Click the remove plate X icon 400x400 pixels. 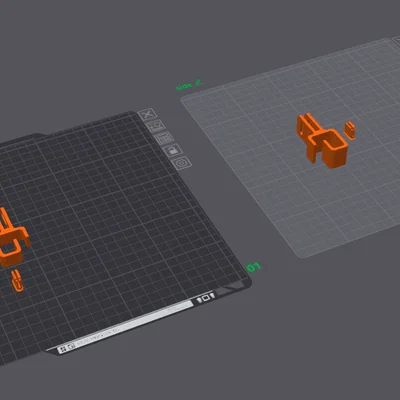(x=147, y=114)
